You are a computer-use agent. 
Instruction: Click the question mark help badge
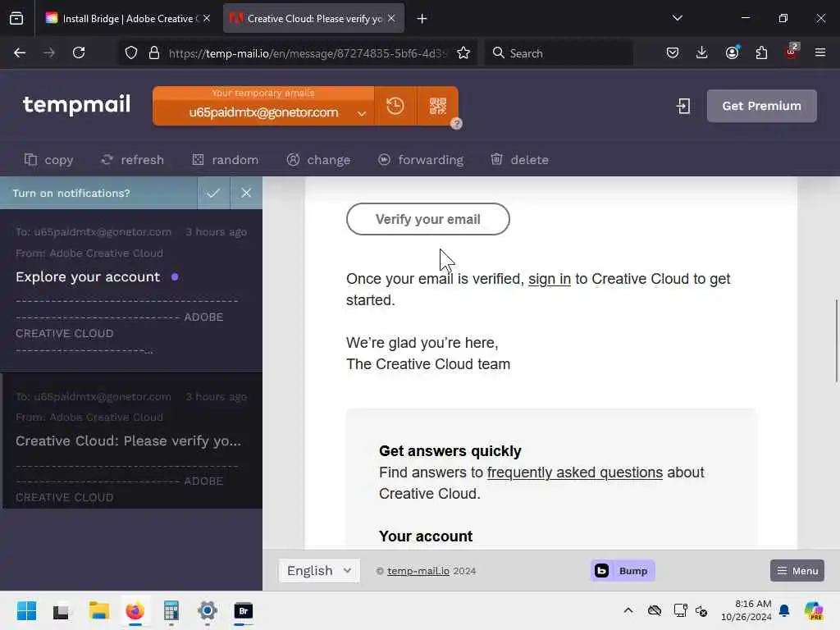point(456,124)
